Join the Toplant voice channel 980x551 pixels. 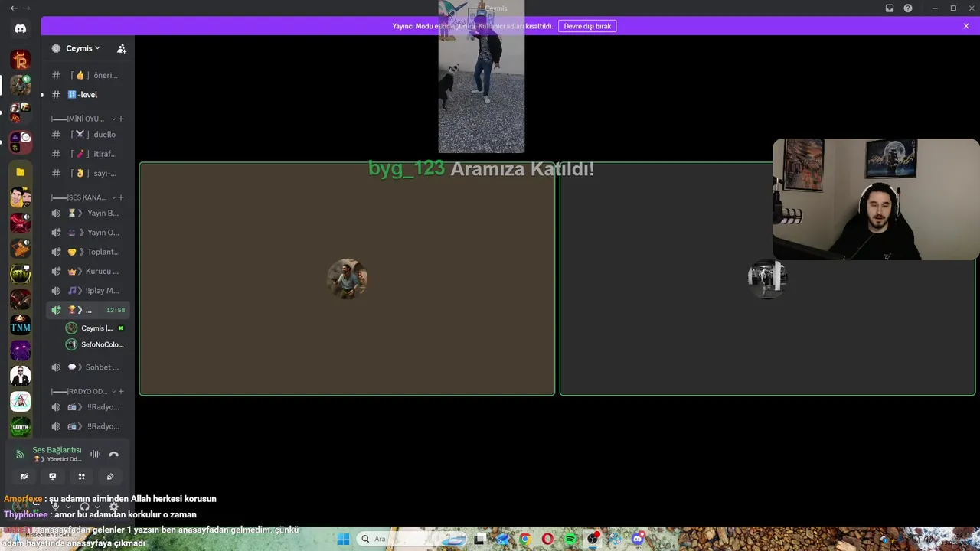coord(87,252)
